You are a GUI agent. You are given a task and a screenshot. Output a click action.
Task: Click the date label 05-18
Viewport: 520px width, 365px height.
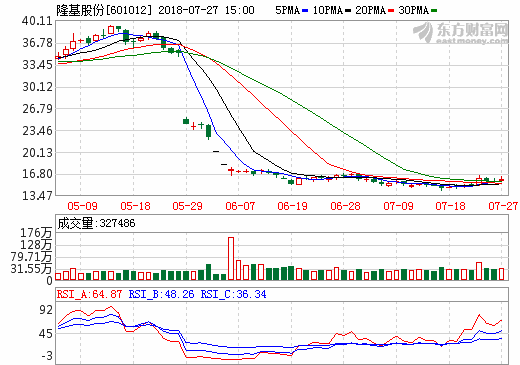pos(135,206)
